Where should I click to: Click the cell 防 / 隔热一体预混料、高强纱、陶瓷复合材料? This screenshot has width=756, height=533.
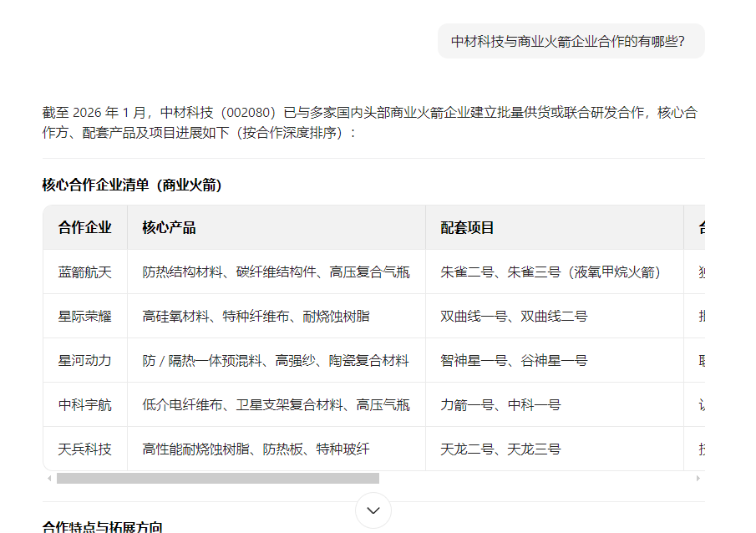click(277, 361)
